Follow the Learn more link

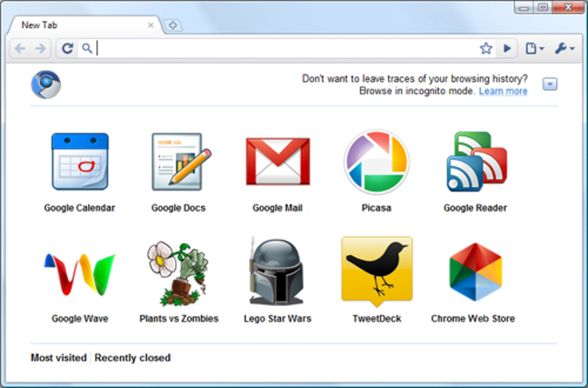(x=503, y=91)
